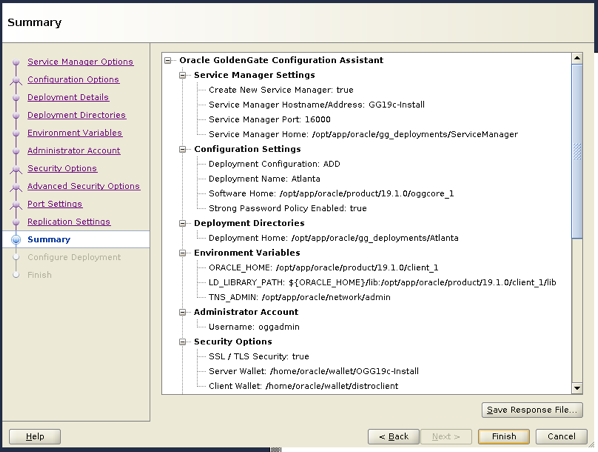
Task: Select Service Manager Port: 16000 row
Action: [269, 119]
